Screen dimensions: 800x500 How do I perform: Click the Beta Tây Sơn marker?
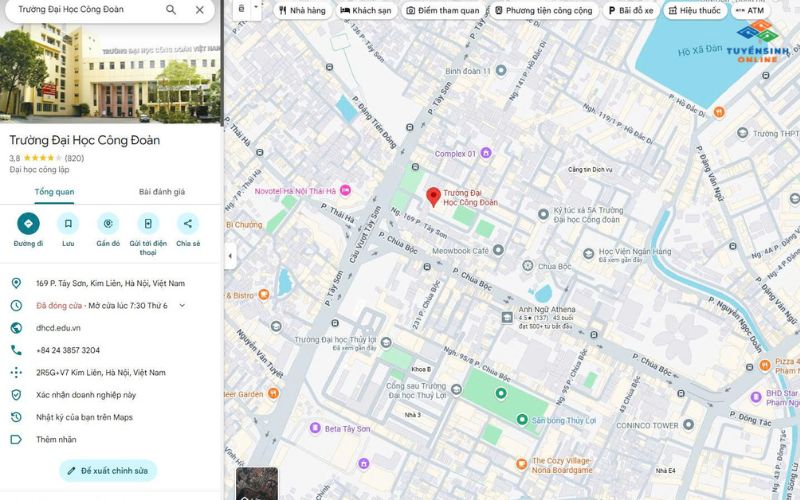[x=315, y=428]
